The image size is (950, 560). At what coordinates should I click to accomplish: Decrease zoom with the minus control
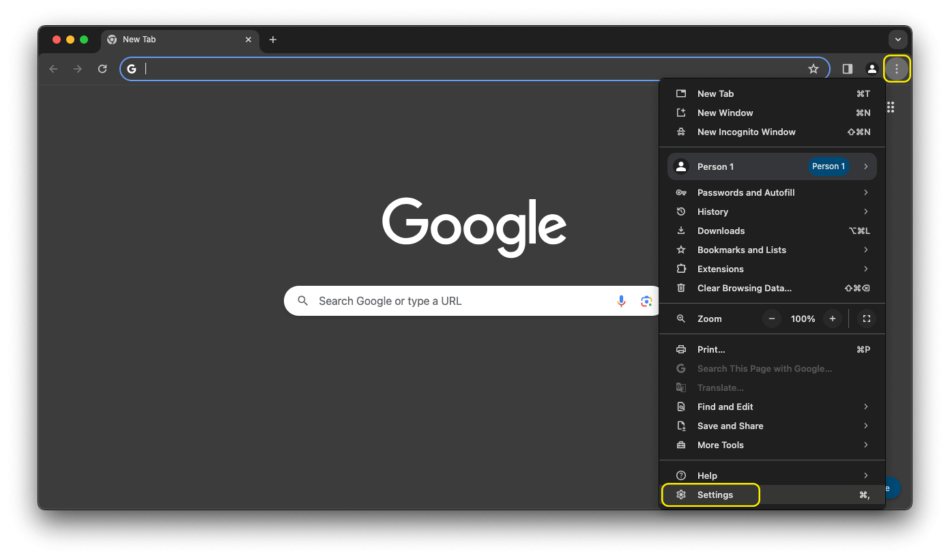[x=771, y=319]
